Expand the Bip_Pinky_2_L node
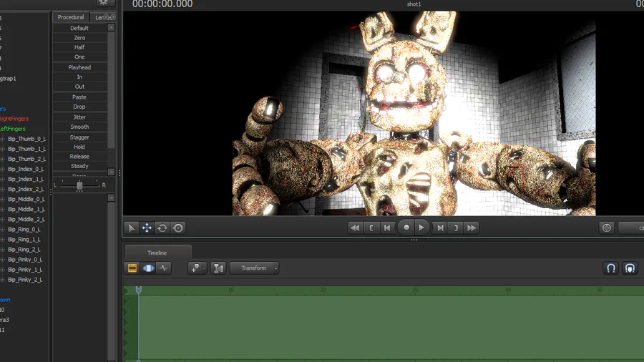Image resolution: width=644 pixels, height=362 pixels. tap(2, 280)
